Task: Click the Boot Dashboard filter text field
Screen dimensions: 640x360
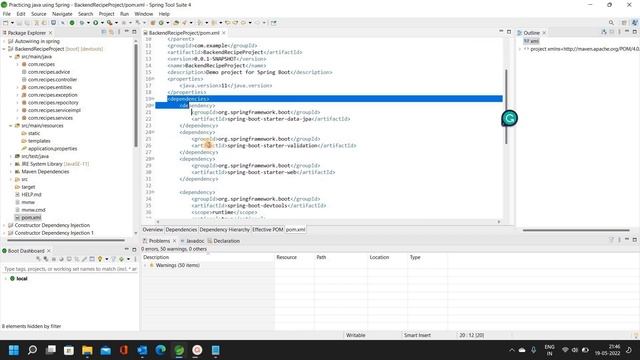Action: [x=70, y=269]
